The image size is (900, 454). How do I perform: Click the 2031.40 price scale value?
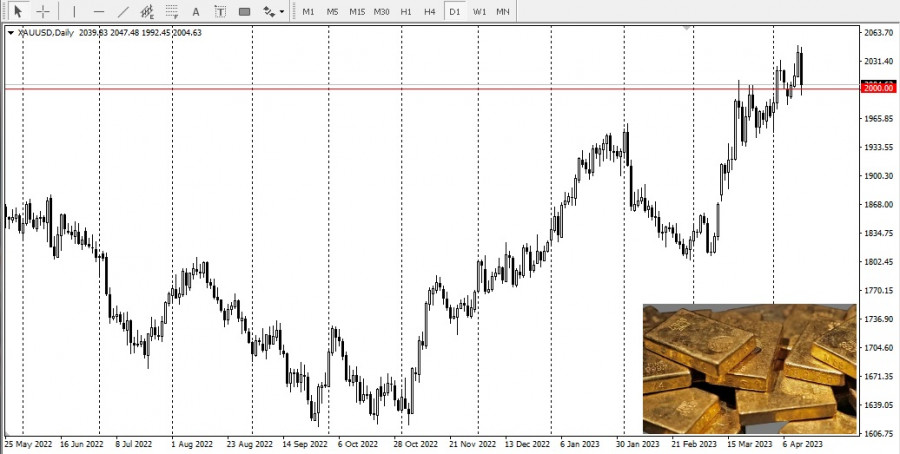tap(879, 61)
